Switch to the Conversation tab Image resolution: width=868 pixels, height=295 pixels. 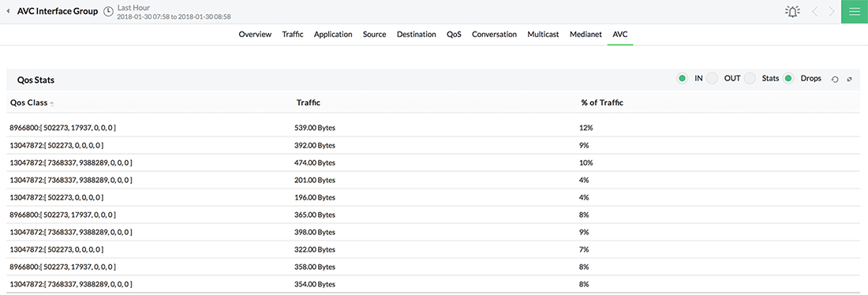pyautogui.click(x=494, y=35)
